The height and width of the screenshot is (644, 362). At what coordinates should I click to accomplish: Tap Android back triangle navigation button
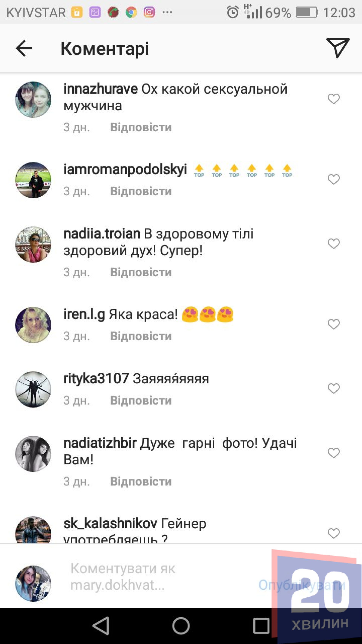[101, 626]
